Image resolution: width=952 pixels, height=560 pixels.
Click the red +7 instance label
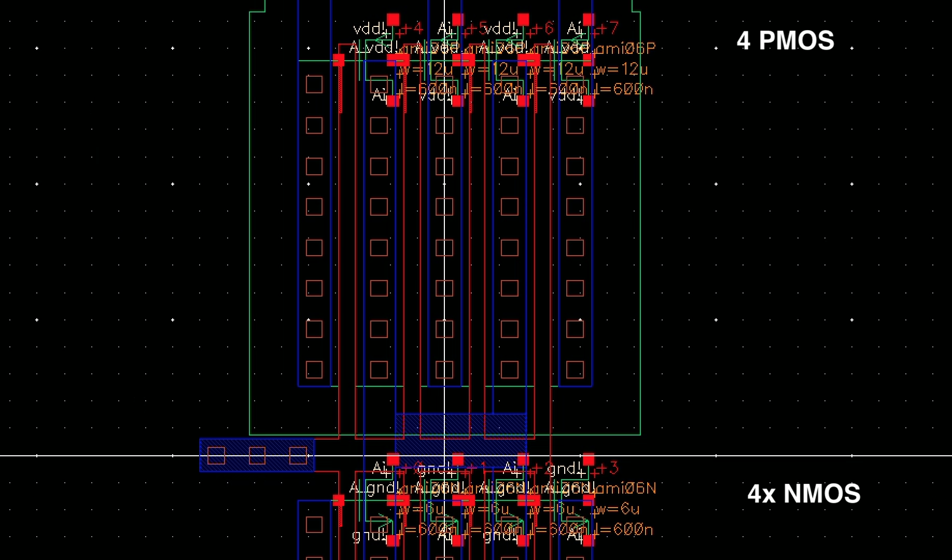607,29
